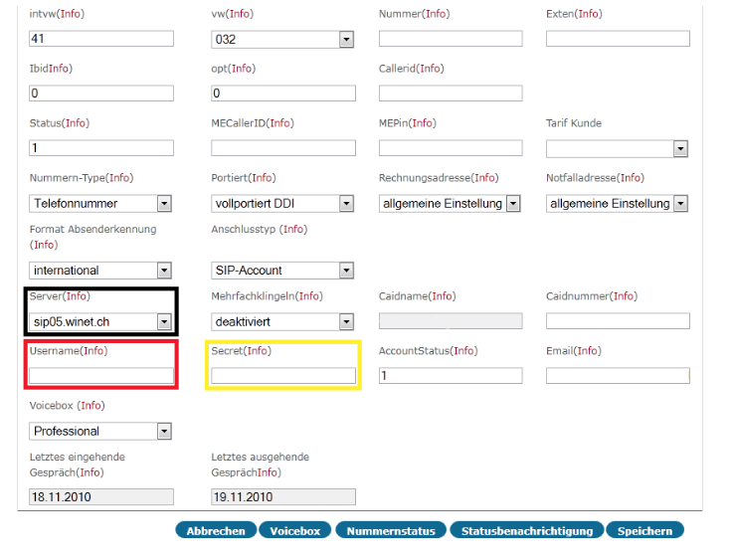Open the Info link next to Username
The height and width of the screenshot is (560, 733).
pyautogui.click(x=93, y=350)
